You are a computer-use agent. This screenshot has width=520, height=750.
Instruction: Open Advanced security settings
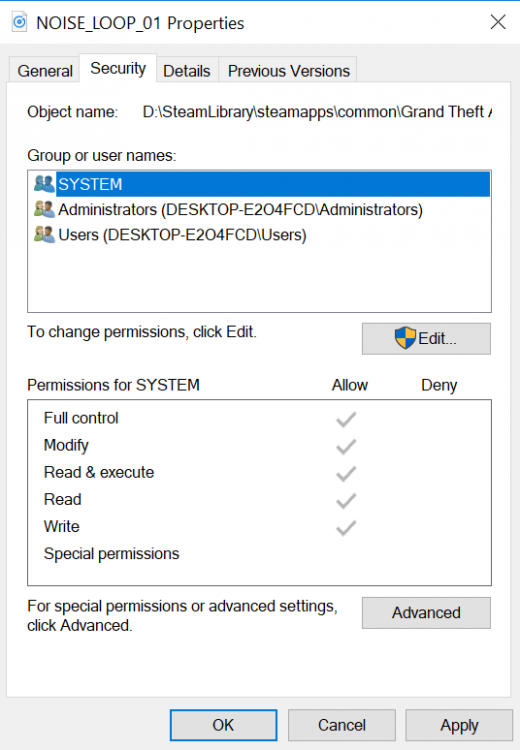coord(426,613)
